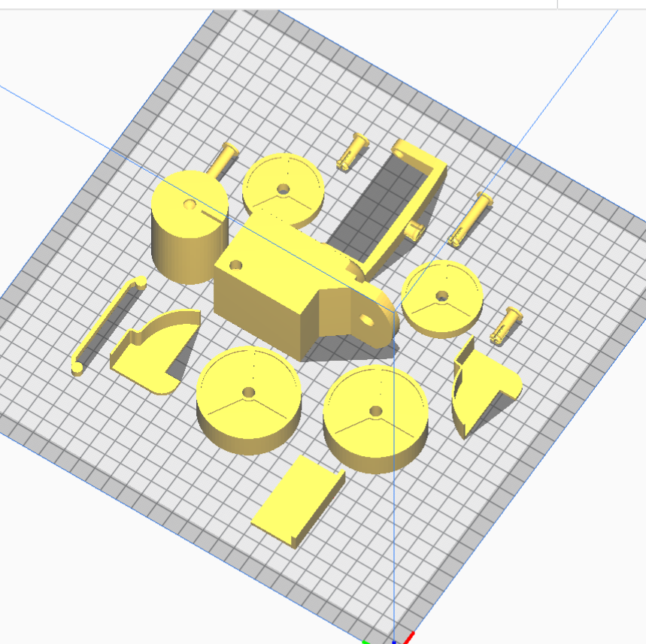Viewport: 646px width, 644px height.
Task: Select the thin slotted link rod
Action: point(108,325)
